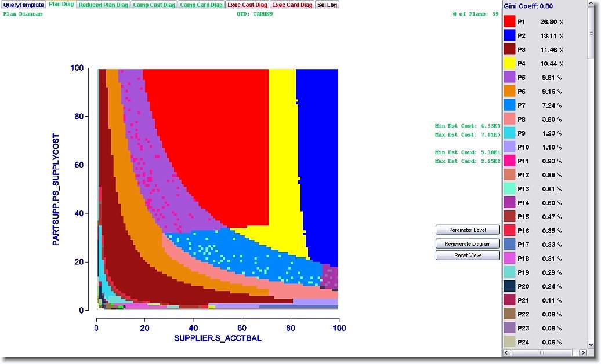601x364 pixels.
Task: Click the legend scroll up arrow
Action: click(591, 5)
